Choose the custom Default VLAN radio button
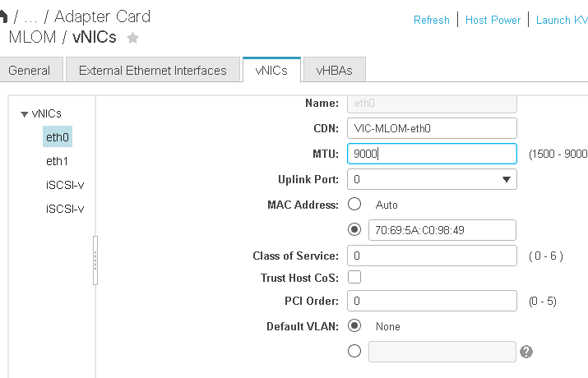 [354, 352]
